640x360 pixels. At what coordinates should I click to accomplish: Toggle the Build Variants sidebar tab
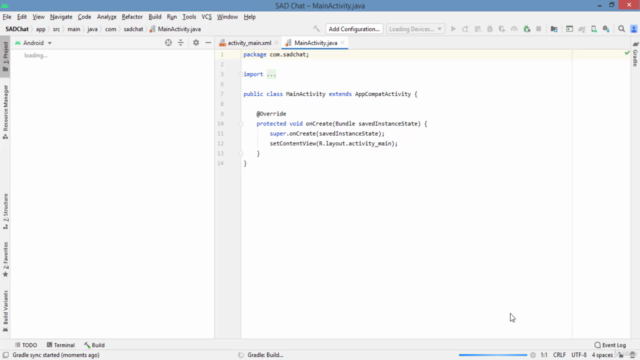(x=5, y=311)
